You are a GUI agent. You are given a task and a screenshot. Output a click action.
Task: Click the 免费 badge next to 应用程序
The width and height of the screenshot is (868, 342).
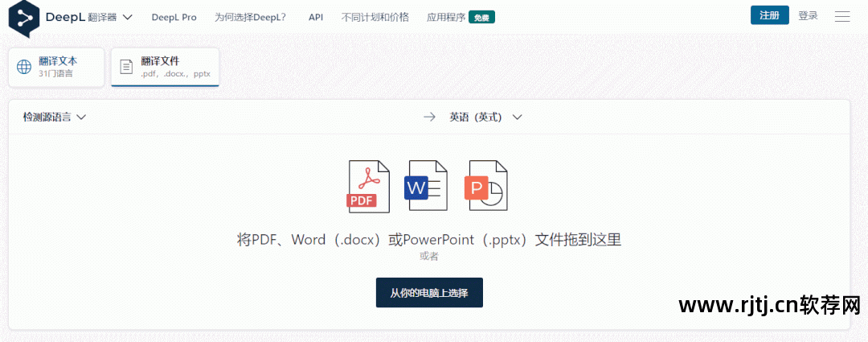pyautogui.click(x=481, y=17)
